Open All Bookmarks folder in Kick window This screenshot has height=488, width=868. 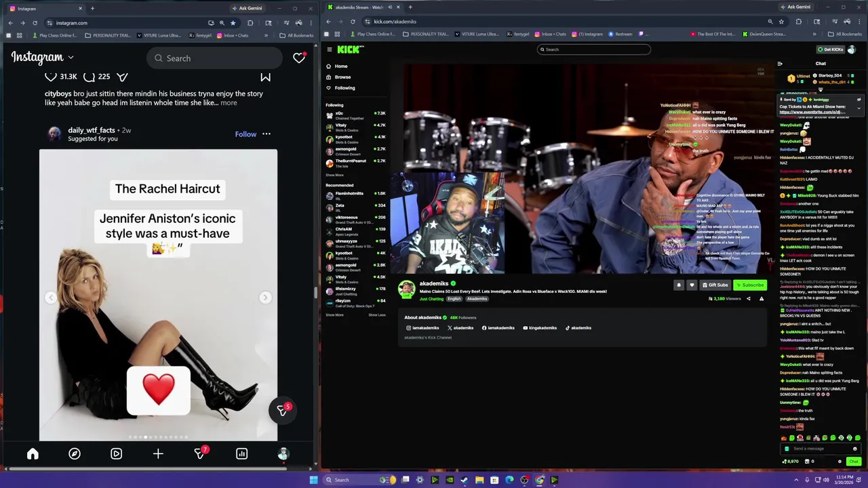coord(845,34)
